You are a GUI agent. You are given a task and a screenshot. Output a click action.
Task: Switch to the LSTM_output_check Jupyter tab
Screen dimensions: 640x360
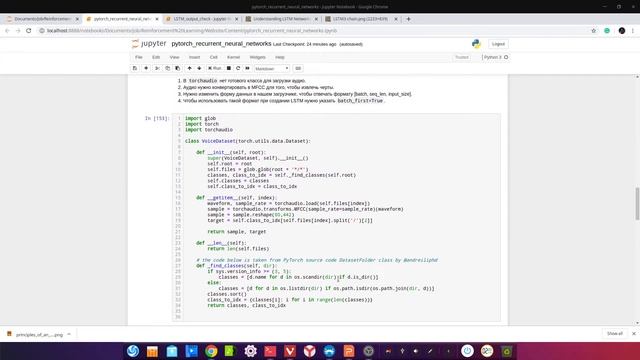(202, 19)
